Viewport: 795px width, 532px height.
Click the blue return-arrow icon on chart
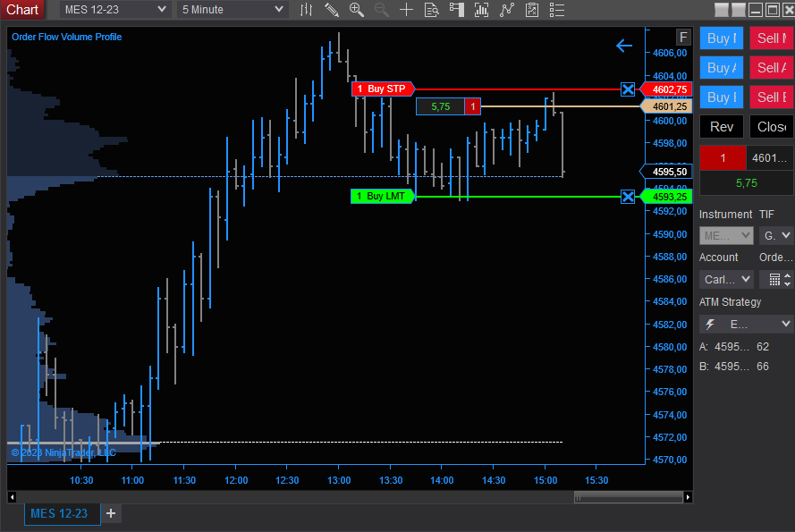[624, 46]
